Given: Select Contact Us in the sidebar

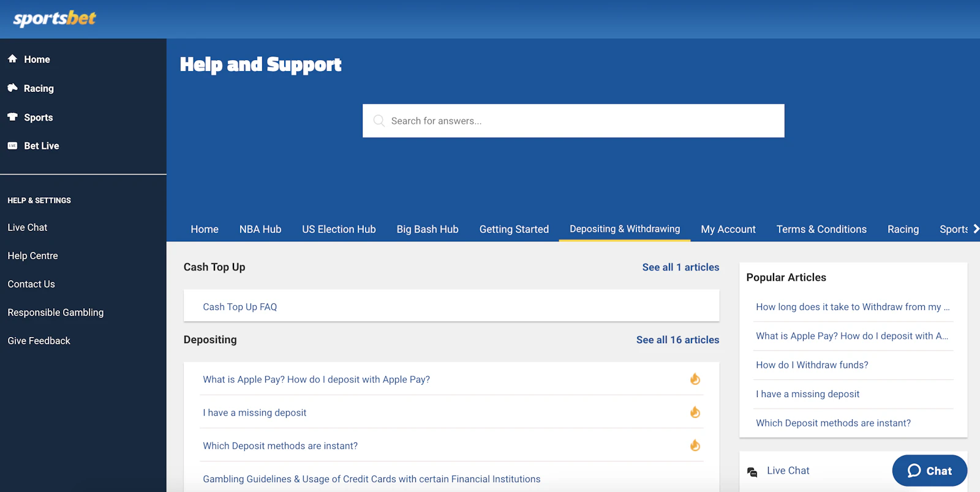Looking at the screenshot, I should [31, 284].
